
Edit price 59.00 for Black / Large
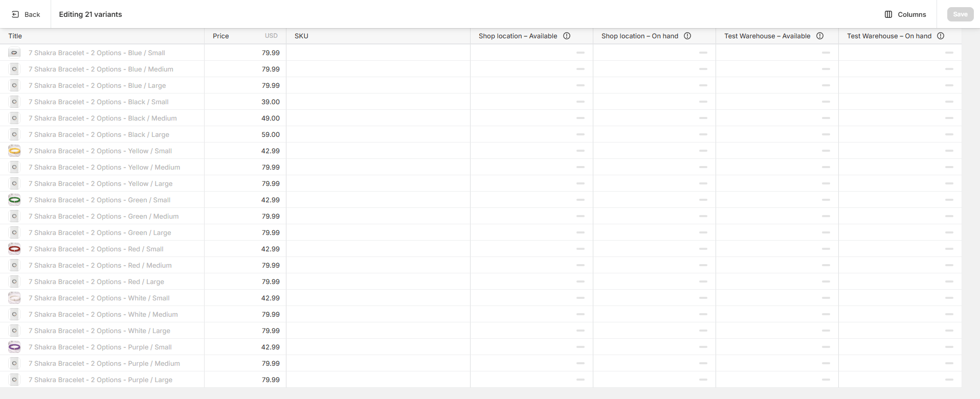point(246,134)
